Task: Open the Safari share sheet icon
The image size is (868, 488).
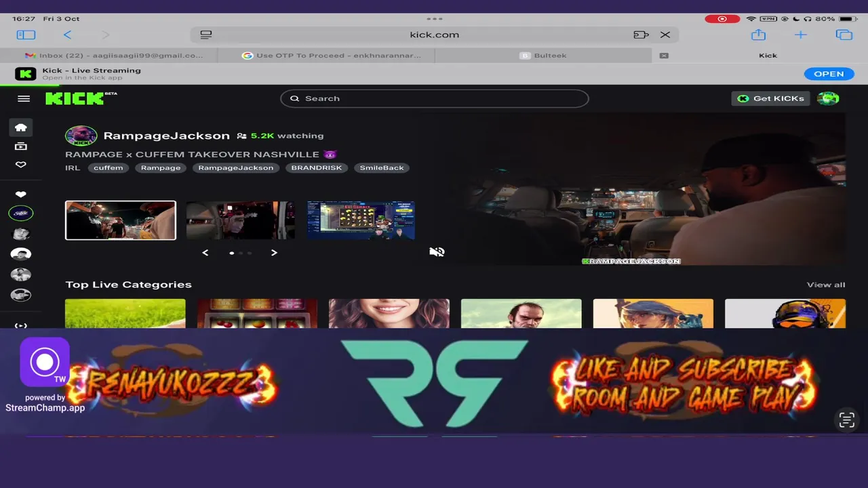Action: point(758,34)
